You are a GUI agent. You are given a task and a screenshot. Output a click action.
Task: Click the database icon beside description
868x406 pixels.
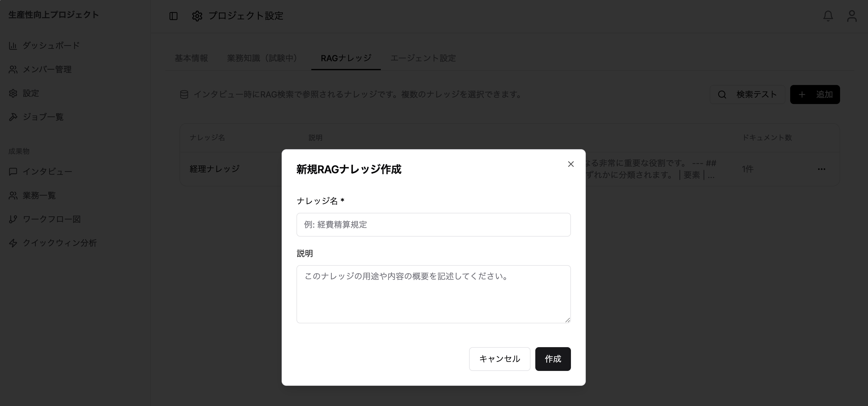184,95
